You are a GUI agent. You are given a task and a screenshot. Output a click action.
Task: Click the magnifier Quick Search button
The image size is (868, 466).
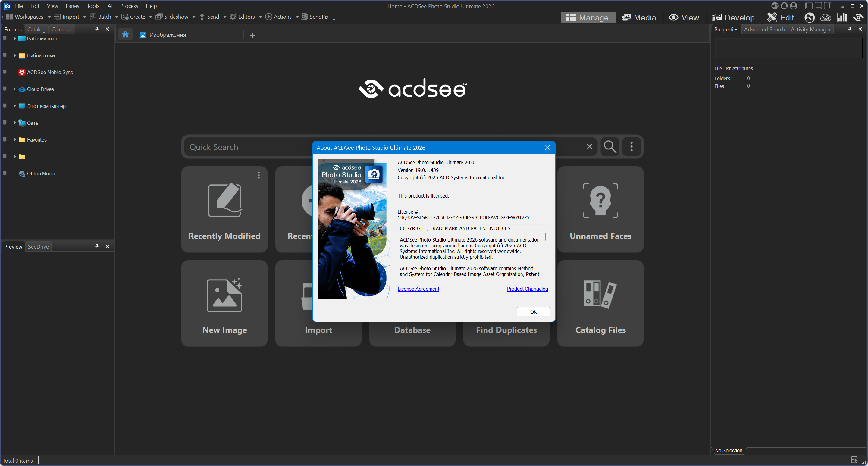click(610, 147)
